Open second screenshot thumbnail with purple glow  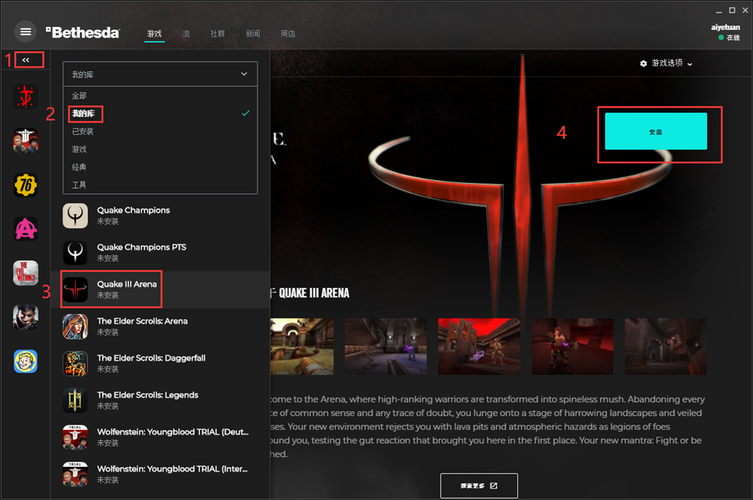[x=386, y=346]
